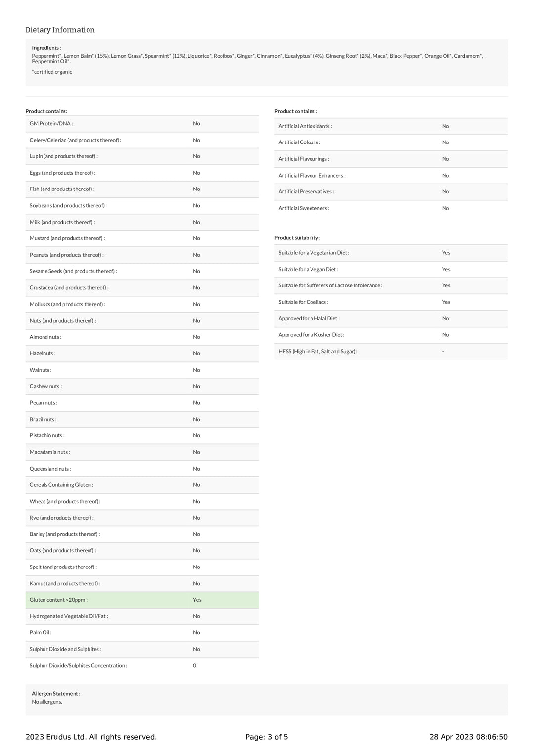Select the Artificial Colours row
The height and width of the screenshot is (756, 534).
click(391, 142)
